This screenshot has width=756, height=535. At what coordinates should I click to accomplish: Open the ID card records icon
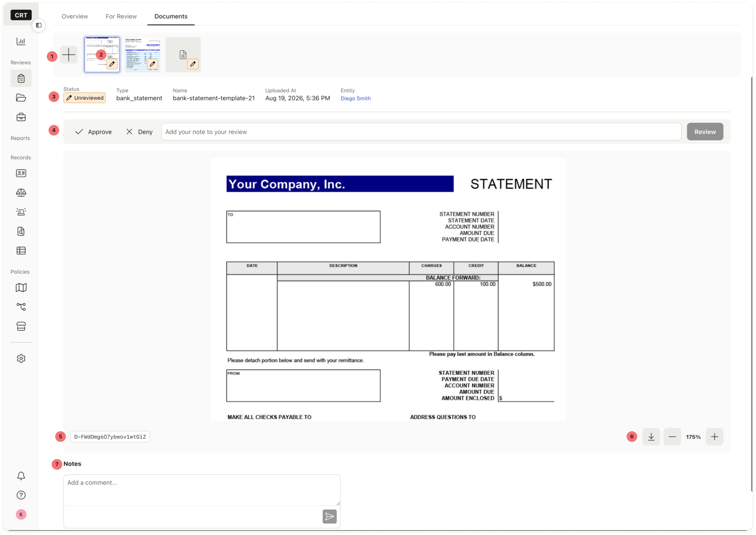(21, 173)
